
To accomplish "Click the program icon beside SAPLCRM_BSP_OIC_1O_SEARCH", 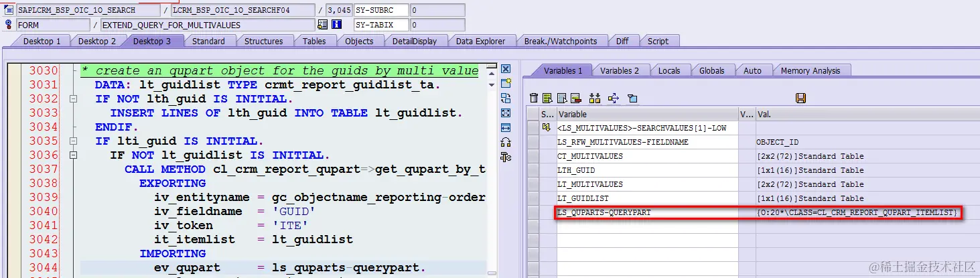I will (9, 10).
